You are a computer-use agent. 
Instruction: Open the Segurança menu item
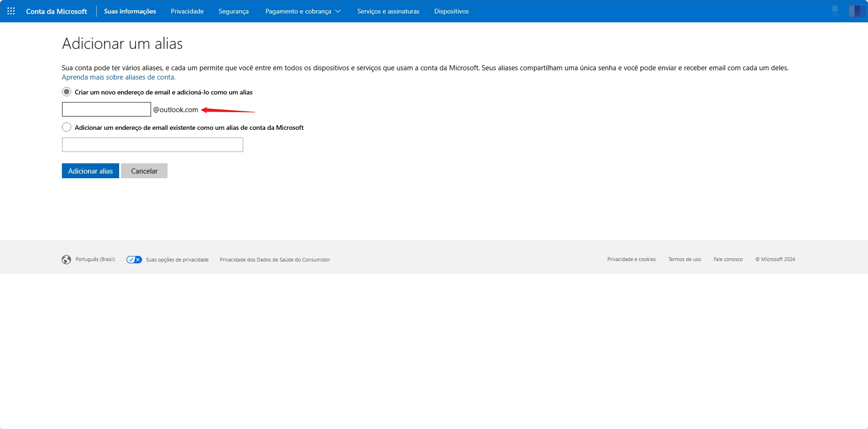coord(234,11)
